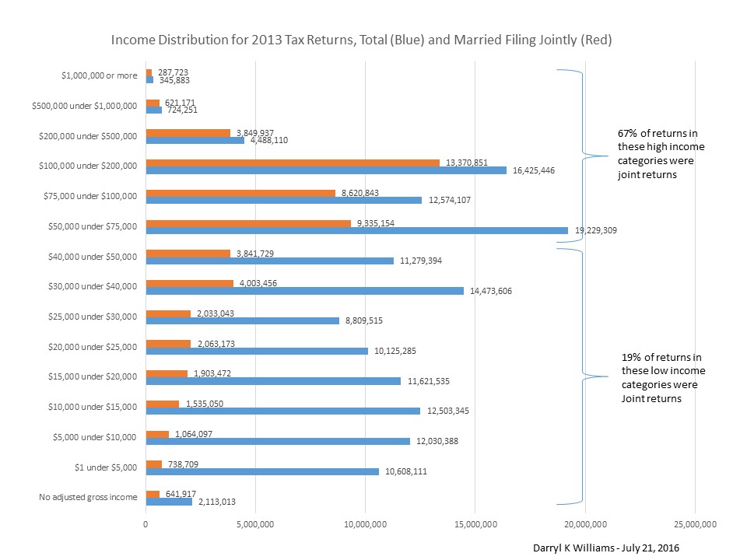Select the "$1 under $5,000" category label
The width and height of the screenshot is (747, 560).
[x=106, y=467]
